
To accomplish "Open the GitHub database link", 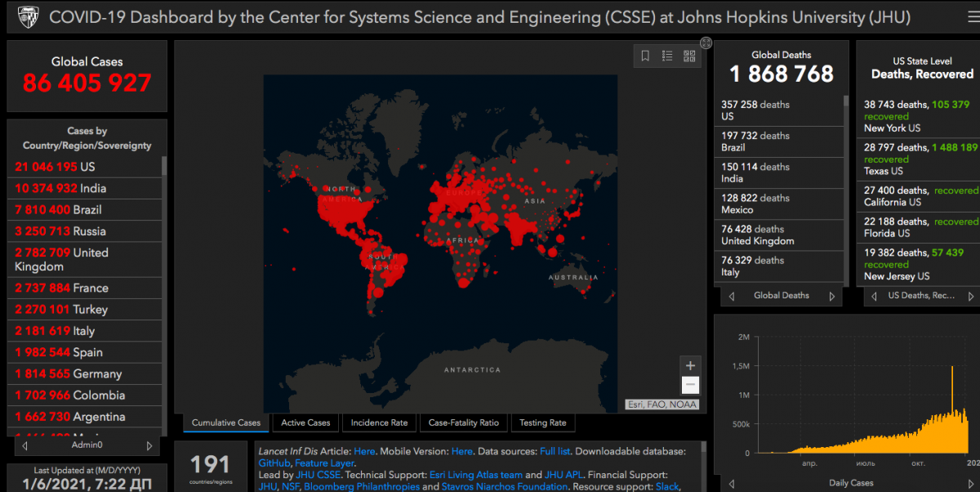I will click(x=274, y=463).
